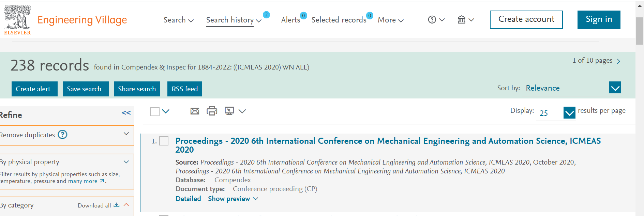Image resolution: width=644 pixels, height=216 pixels.
Task: Open the Search menu
Action: [x=179, y=20]
